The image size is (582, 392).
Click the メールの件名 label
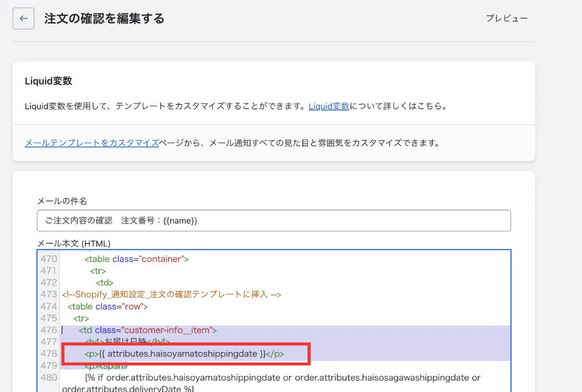62,201
